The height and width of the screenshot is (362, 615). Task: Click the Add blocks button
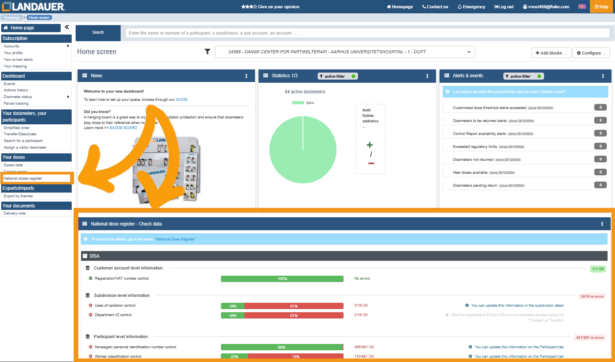[x=551, y=53]
